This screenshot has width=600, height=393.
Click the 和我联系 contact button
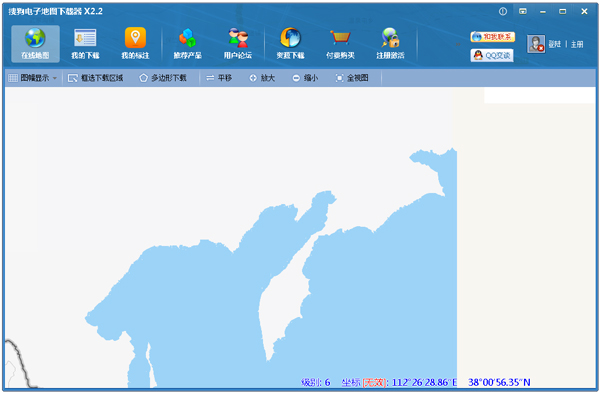coord(492,37)
